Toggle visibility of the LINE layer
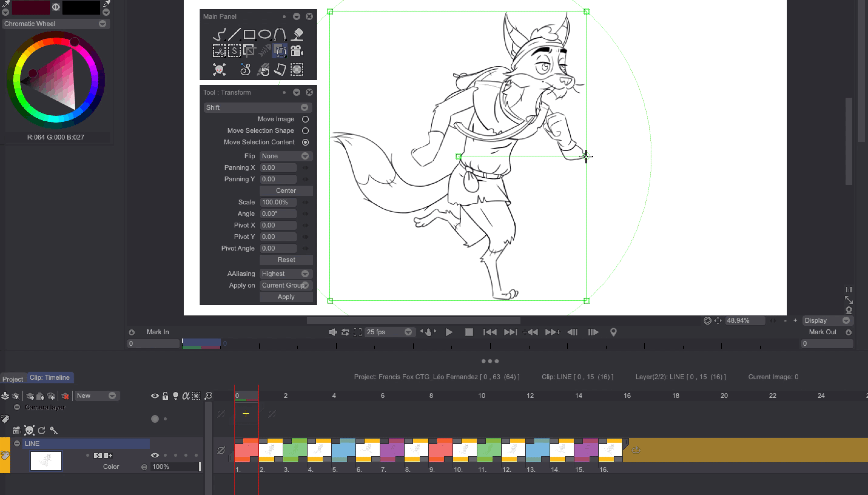The image size is (868, 495). (155, 455)
